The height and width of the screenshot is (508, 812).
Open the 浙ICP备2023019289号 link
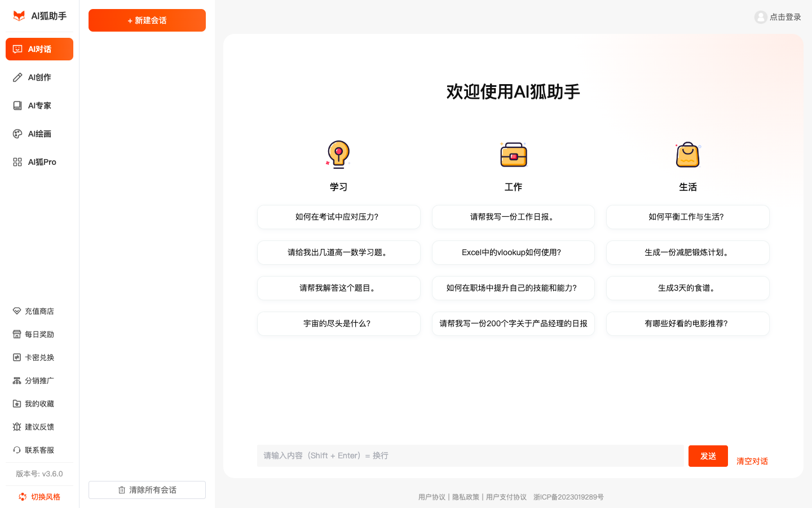[568, 497]
